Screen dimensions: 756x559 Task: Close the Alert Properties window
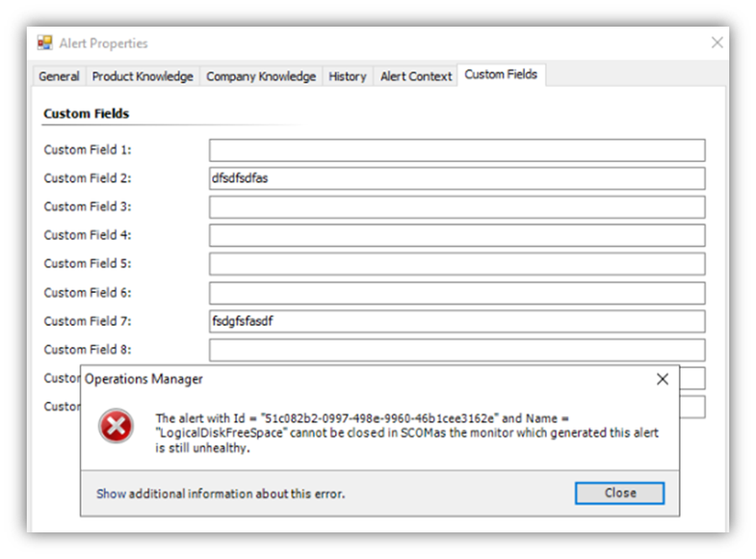coord(717,43)
